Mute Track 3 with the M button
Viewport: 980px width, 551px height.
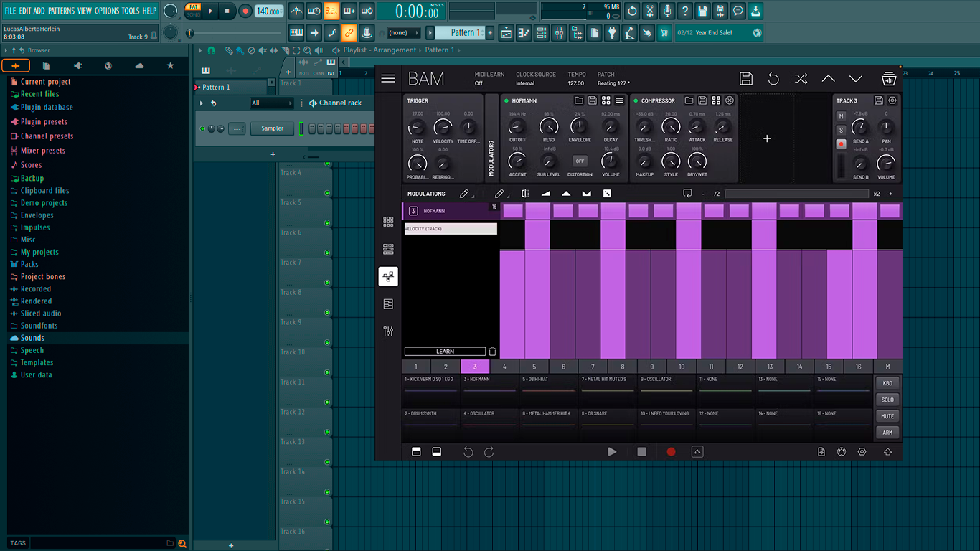(841, 116)
